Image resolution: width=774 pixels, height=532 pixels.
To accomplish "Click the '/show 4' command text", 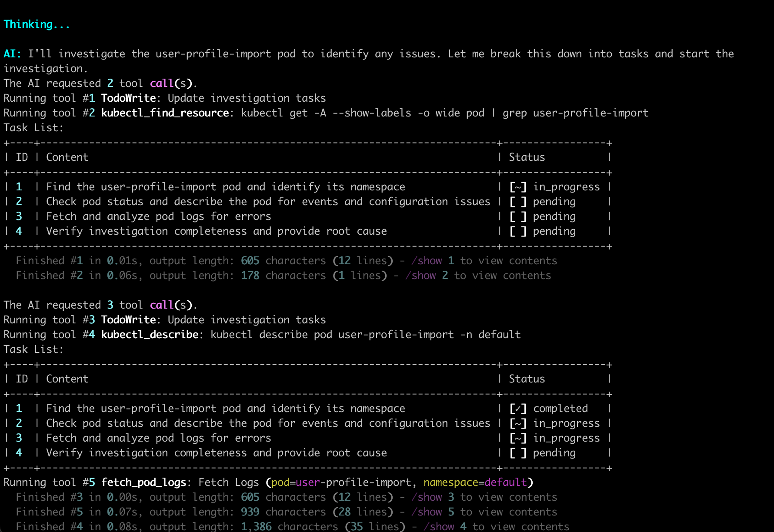I will point(445,526).
